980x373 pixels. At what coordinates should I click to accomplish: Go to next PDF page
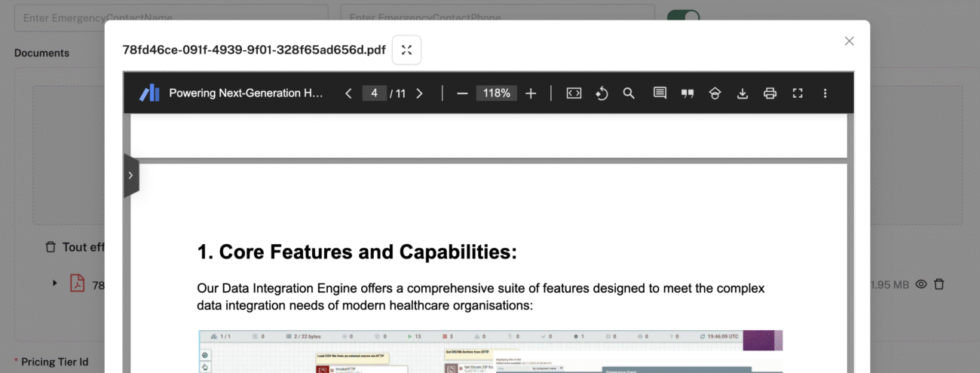click(x=420, y=93)
